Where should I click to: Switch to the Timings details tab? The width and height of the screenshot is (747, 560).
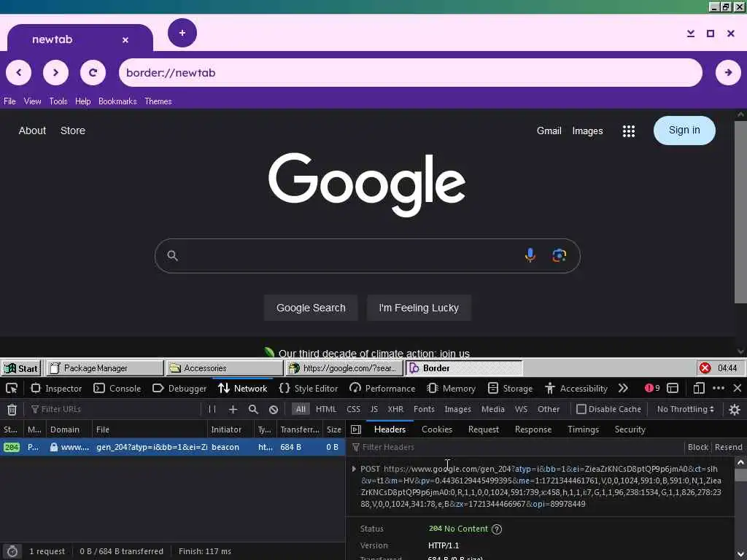coord(583,429)
